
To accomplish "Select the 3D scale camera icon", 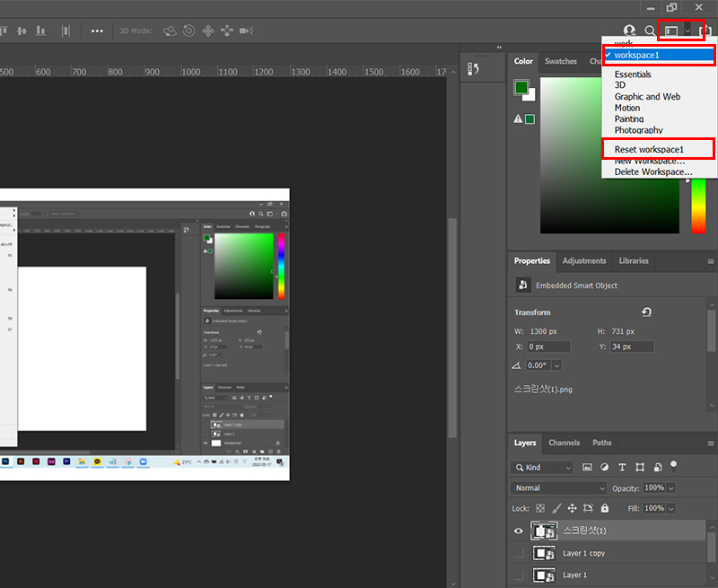I will coord(246,31).
